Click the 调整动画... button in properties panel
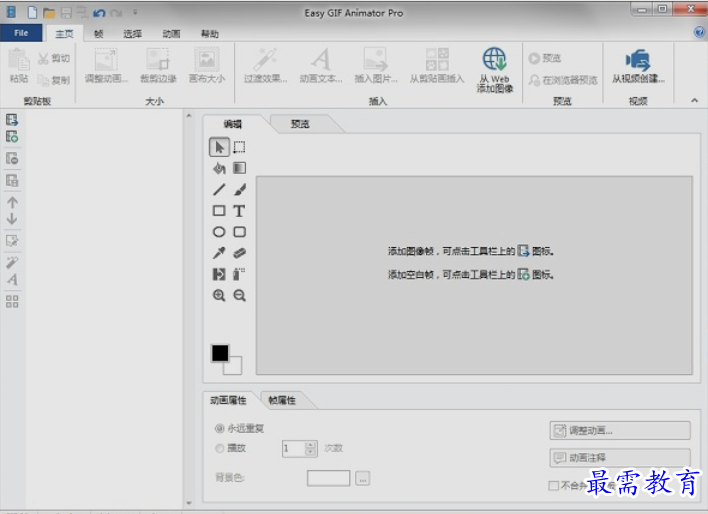This screenshot has width=708, height=514. [620, 430]
